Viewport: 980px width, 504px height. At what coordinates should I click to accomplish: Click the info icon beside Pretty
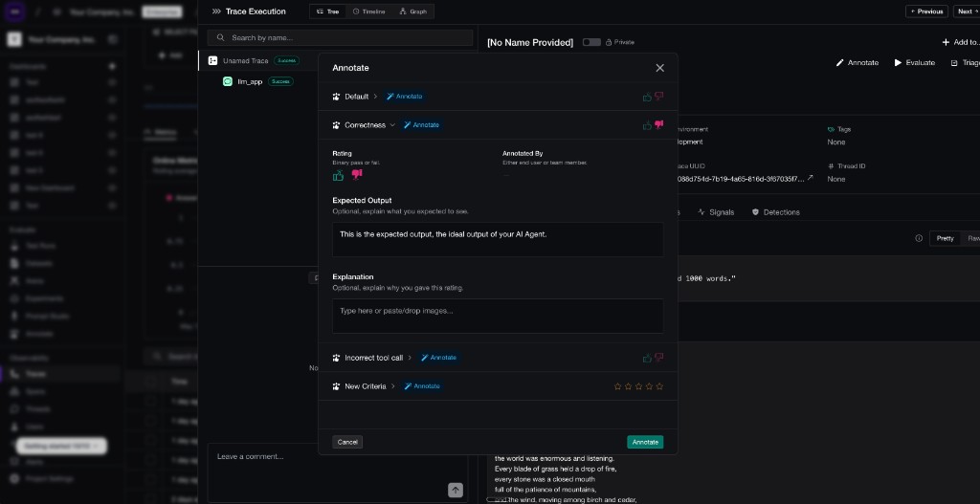919,238
